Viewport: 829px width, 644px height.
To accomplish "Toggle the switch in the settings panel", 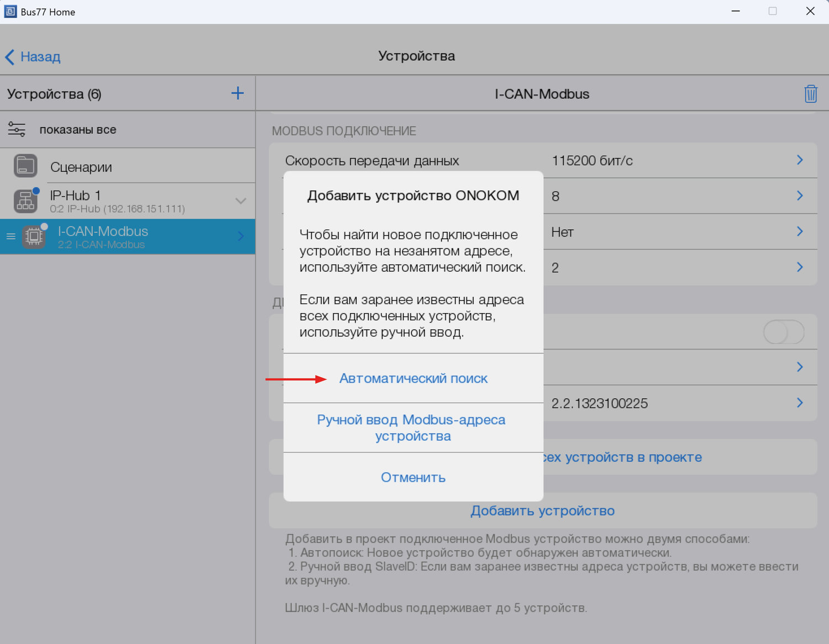I will 783,332.
